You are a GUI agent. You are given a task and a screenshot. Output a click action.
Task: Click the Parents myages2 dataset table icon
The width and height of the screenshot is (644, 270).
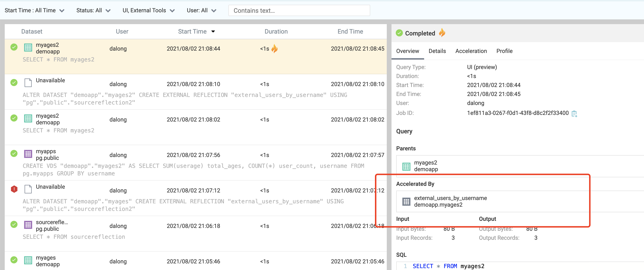click(x=406, y=166)
